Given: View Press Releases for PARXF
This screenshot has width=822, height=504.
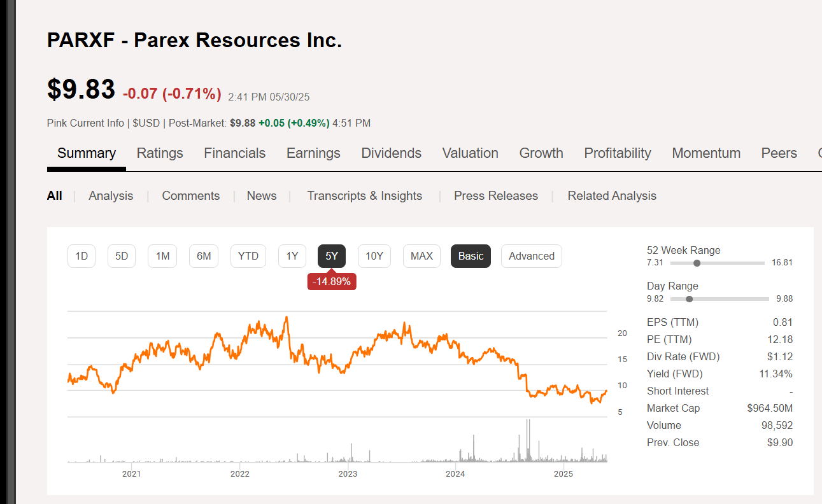Looking at the screenshot, I should pyautogui.click(x=496, y=195).
